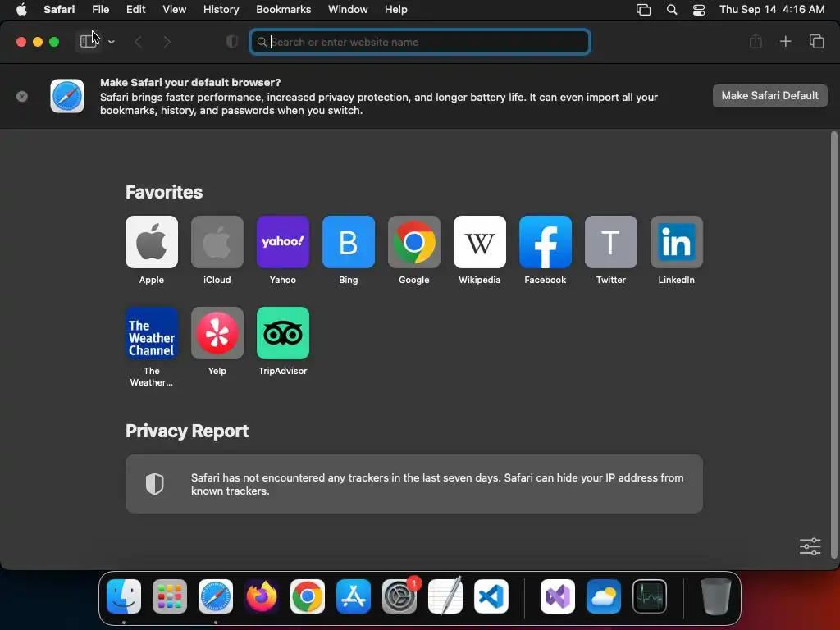This screenshot has width=840, height=630.
Task: Click the Safari icon in the banner
Action: 67,96
